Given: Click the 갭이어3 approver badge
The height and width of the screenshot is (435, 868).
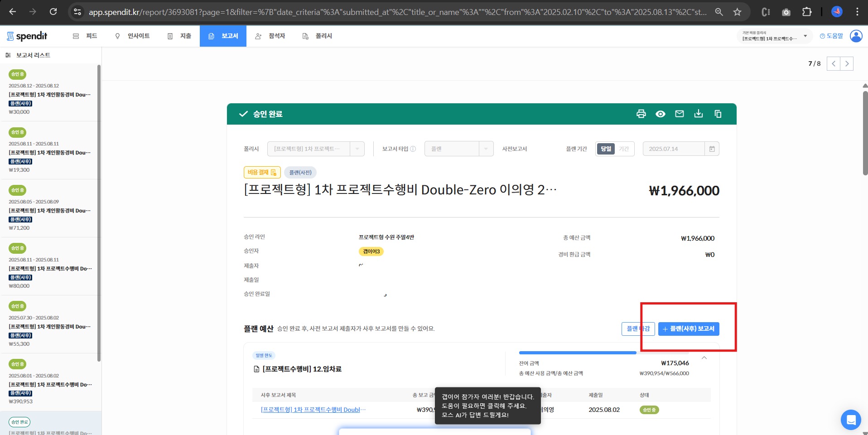Looking at the screenshot, I should point(371,251).
